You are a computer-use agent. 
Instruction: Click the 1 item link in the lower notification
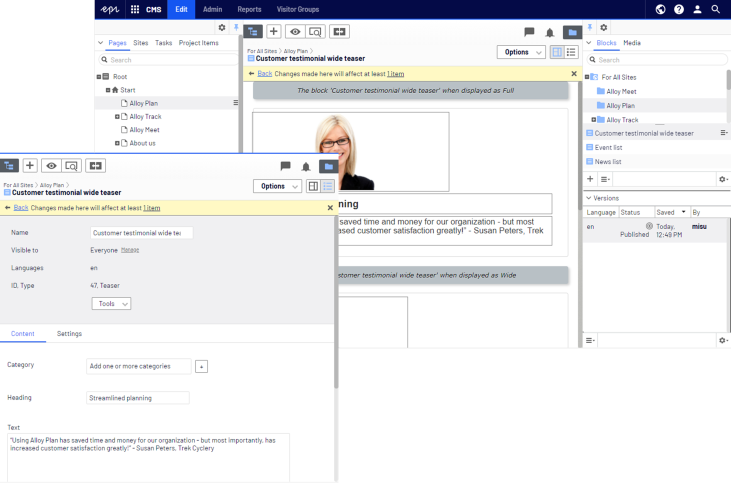pyautogui.click(x=152, y=208)
